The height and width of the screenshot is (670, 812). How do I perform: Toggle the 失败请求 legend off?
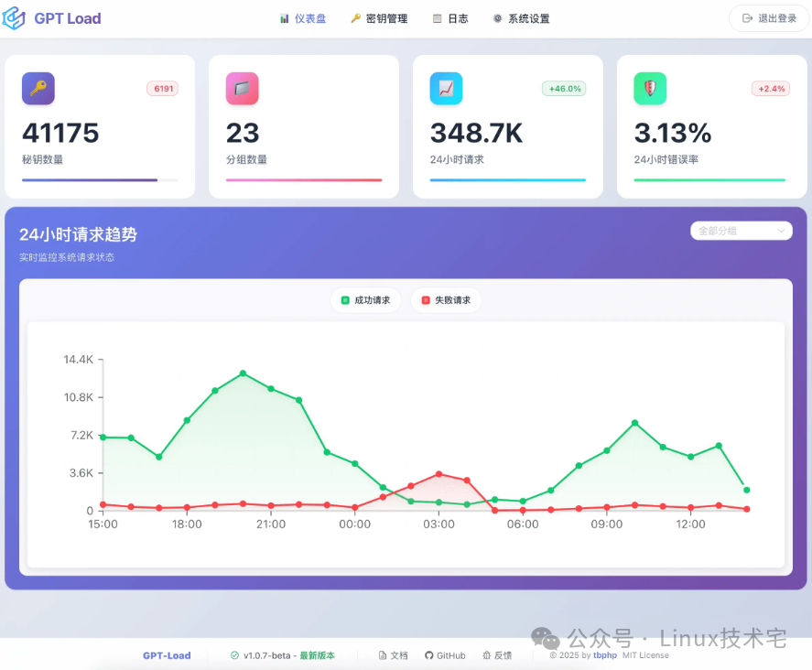[x=446, y=299]
